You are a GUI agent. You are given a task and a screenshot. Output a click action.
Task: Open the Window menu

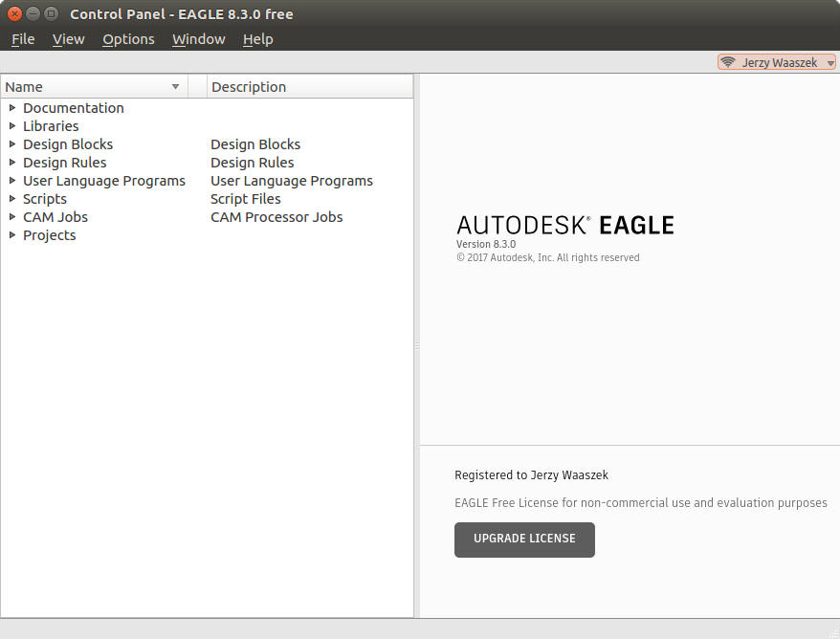[x=198, y=39]
